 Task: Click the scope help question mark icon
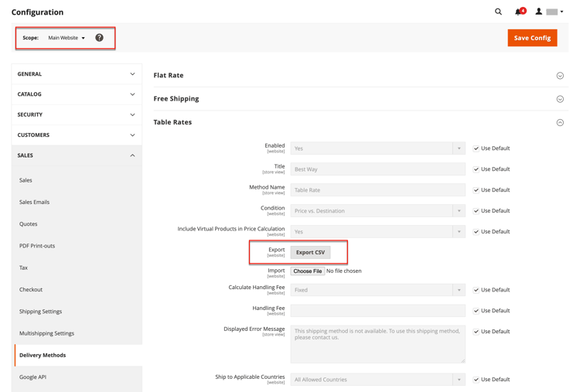coord(99,38)
